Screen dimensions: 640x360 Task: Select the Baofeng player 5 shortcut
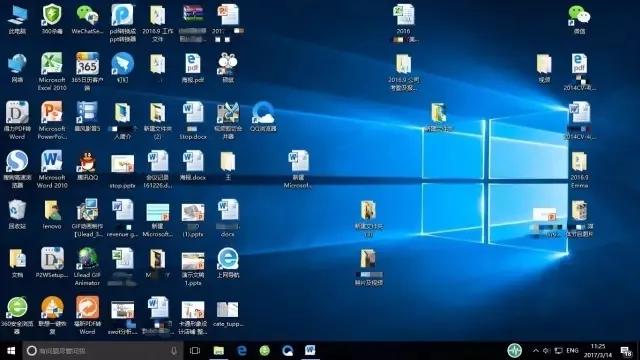pos(87,117)
